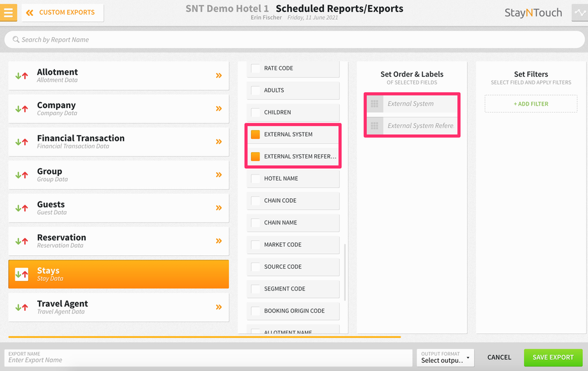Grab the External System drag handle
This screenshot has width=588, height=371.
click(x=375, y=104)
